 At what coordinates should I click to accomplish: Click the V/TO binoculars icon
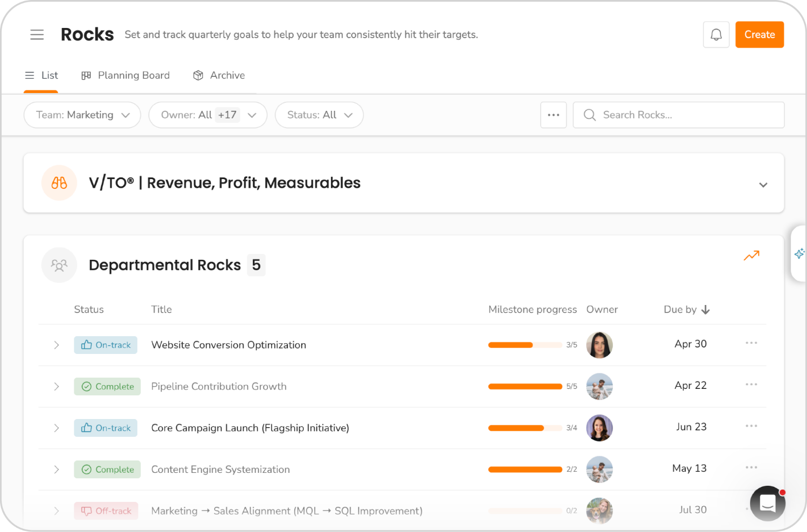[x=59, y=183]
